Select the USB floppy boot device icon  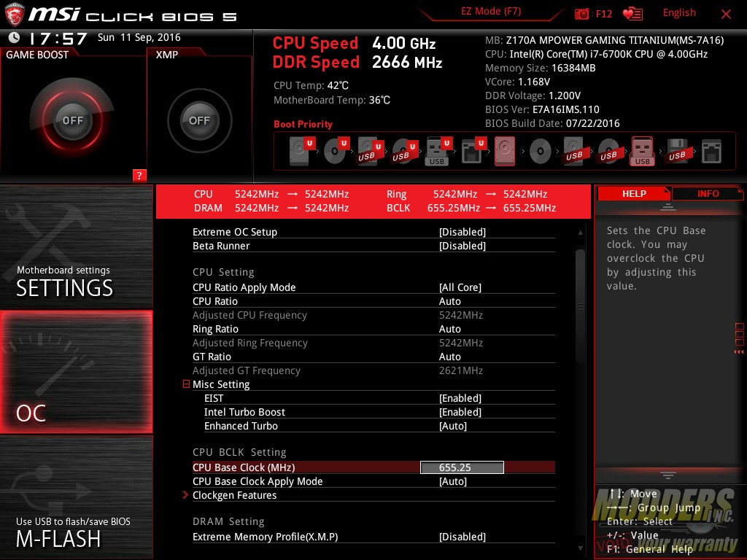coord(677,151)
